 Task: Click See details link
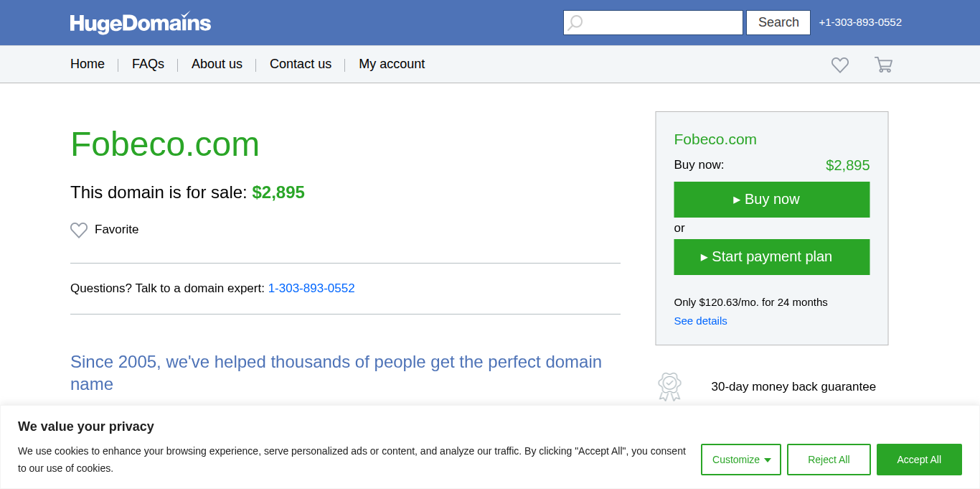pos(700,321)
